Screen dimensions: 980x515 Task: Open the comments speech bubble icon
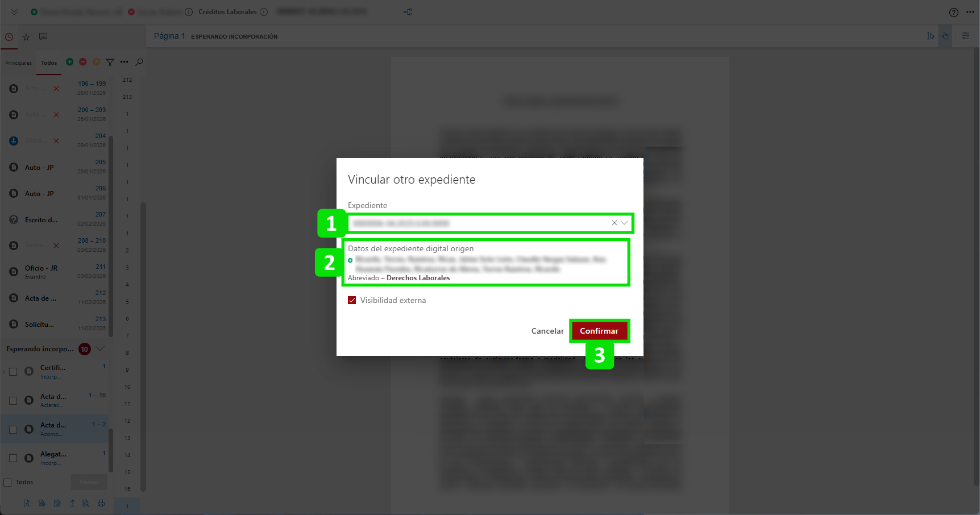coord(43,37)
